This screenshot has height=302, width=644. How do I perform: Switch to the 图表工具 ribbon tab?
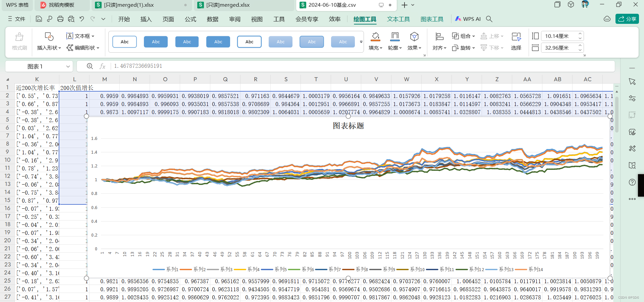coord(432,19)
